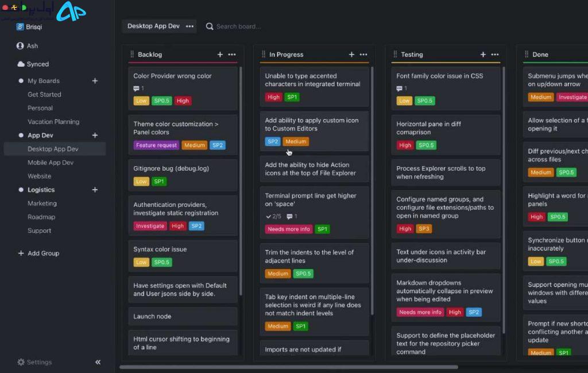Click the In Progress list drag handle
The image size is (588, 373).
264,55
